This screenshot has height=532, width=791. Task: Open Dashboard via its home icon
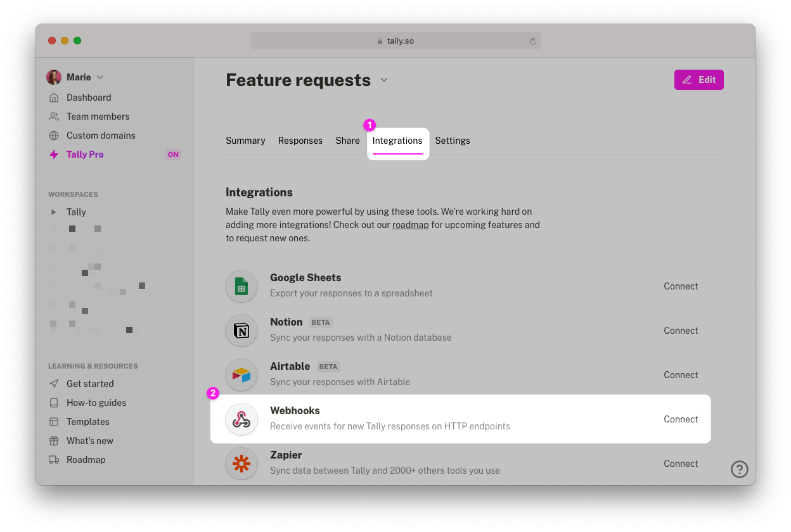(54, 98)
